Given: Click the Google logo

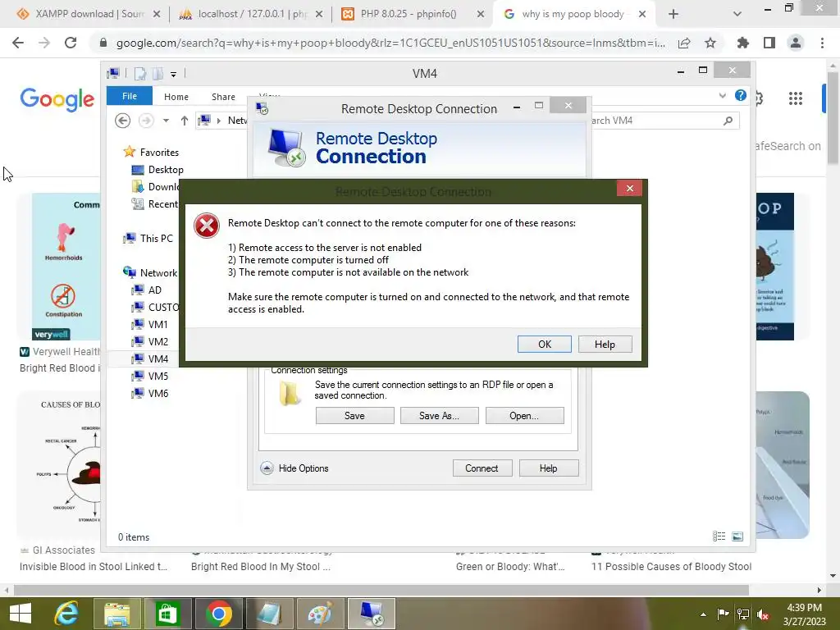Looking at the screenshot, I should point(57,99).
